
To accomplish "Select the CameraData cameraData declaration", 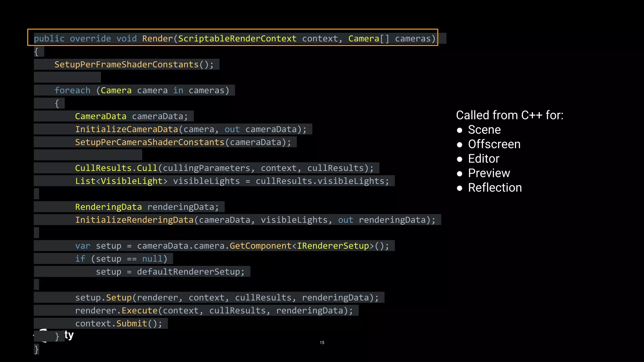I will (131, 116).
